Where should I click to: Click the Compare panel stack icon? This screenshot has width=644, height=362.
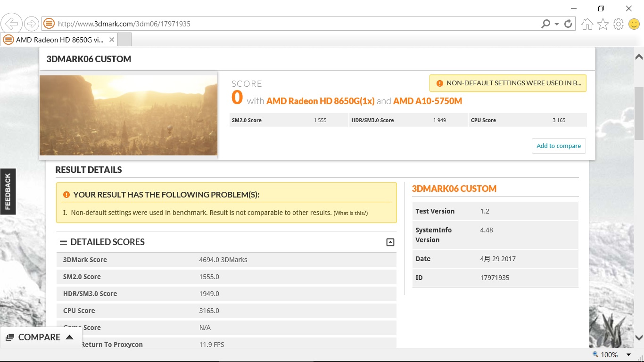click(x=10, y=337)
